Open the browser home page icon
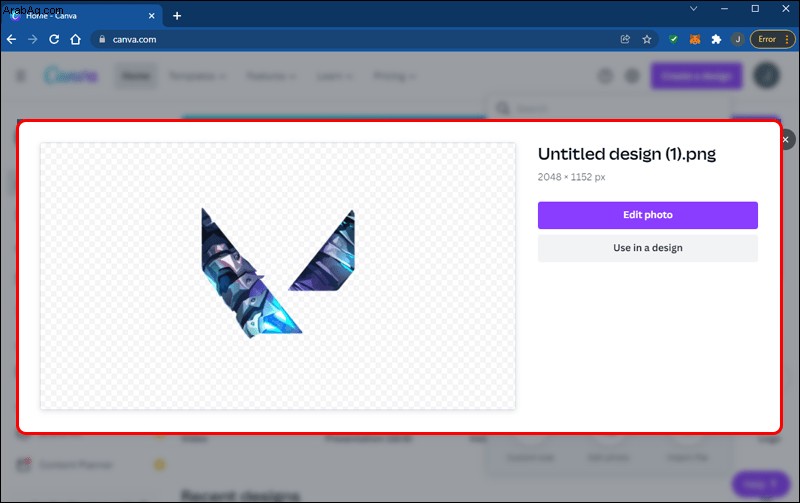This screenshot has width=800, height=503. coord(76,39)
